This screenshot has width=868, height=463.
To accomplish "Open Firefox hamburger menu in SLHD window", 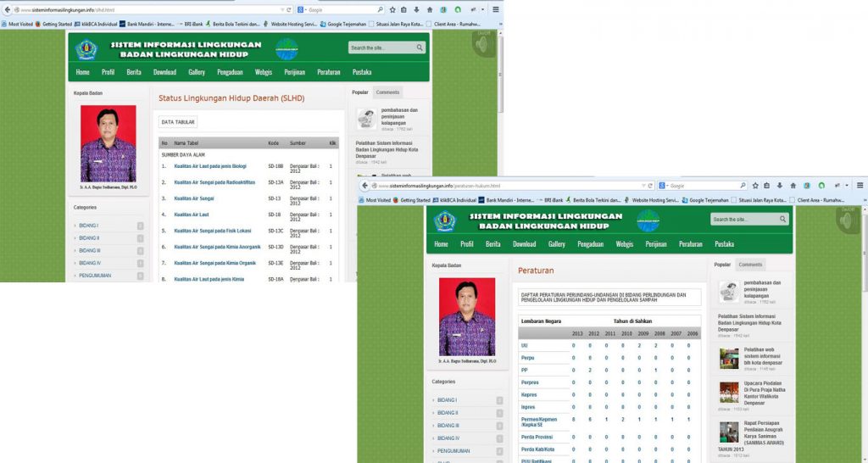I will [x=496, y=9].
